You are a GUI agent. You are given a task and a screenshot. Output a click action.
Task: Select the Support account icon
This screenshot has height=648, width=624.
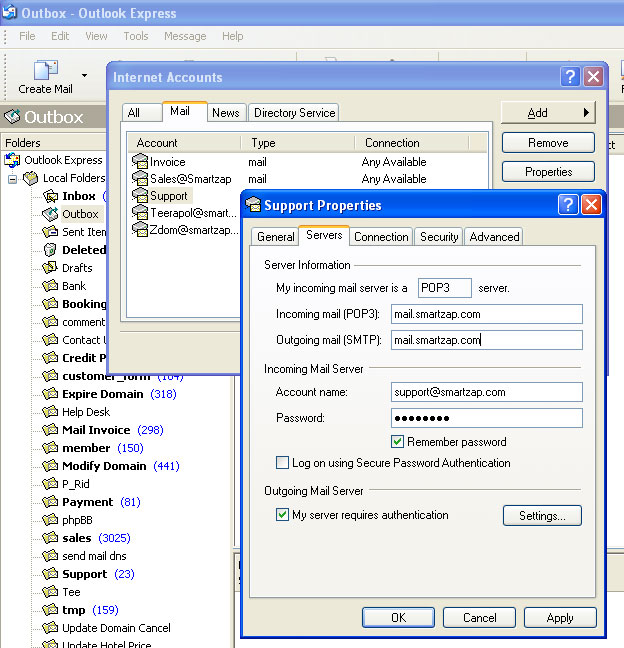[140, 195]
